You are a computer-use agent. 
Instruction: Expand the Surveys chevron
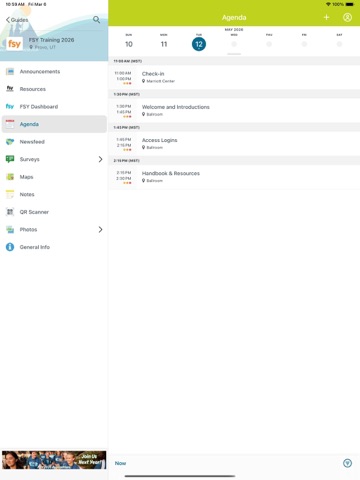100,159
